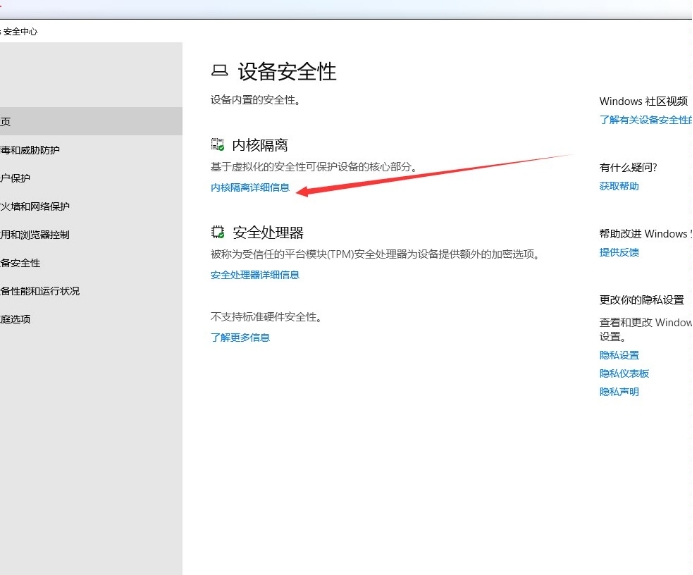Click 了解更多信息 under hardware security notice

tap(240, 338)
